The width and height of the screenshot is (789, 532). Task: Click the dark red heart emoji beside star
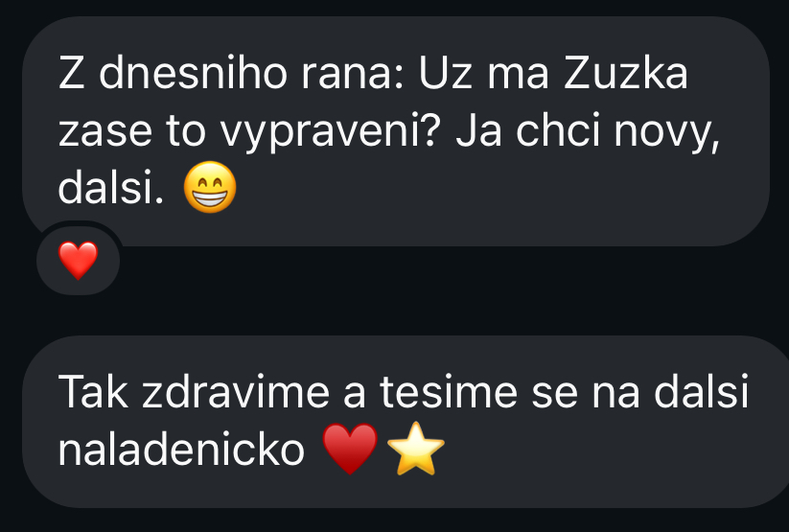point(350,449)
